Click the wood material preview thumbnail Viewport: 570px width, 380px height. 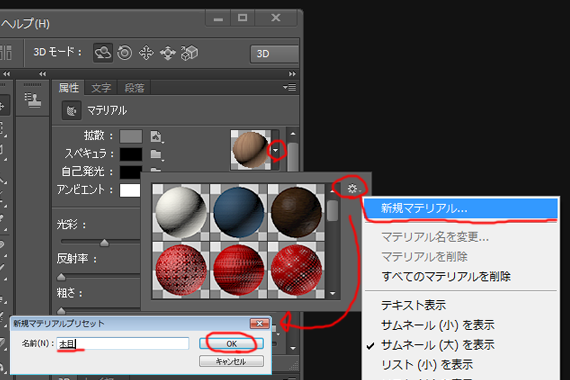pyautogui.click(x=250, y=149)
